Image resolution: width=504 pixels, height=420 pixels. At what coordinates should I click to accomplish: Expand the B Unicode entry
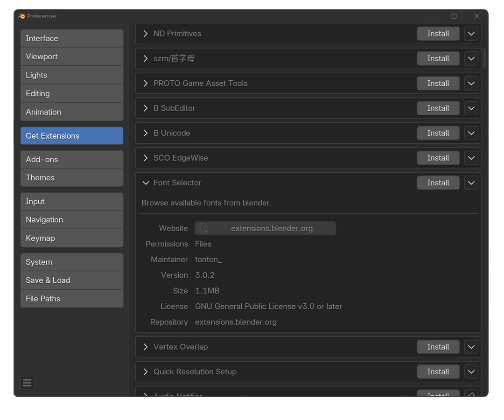pyautogui.click(x=146, y=133)
